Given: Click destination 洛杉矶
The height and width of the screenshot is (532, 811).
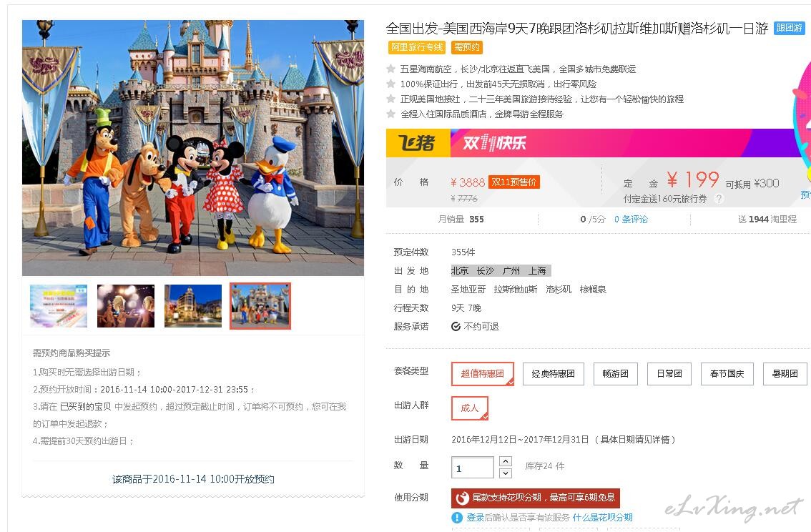Looking at the screenshot, I should click(559, 290).
